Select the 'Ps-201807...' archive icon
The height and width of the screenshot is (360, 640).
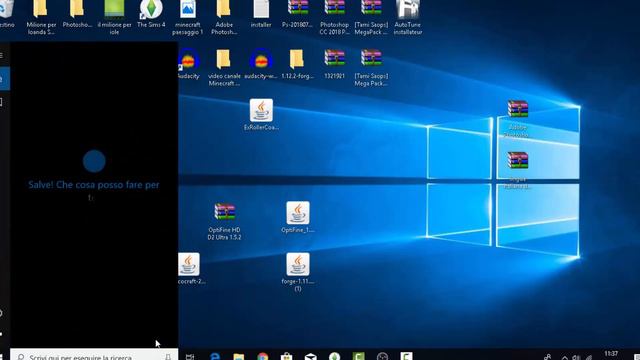click(x=298, y=9)
